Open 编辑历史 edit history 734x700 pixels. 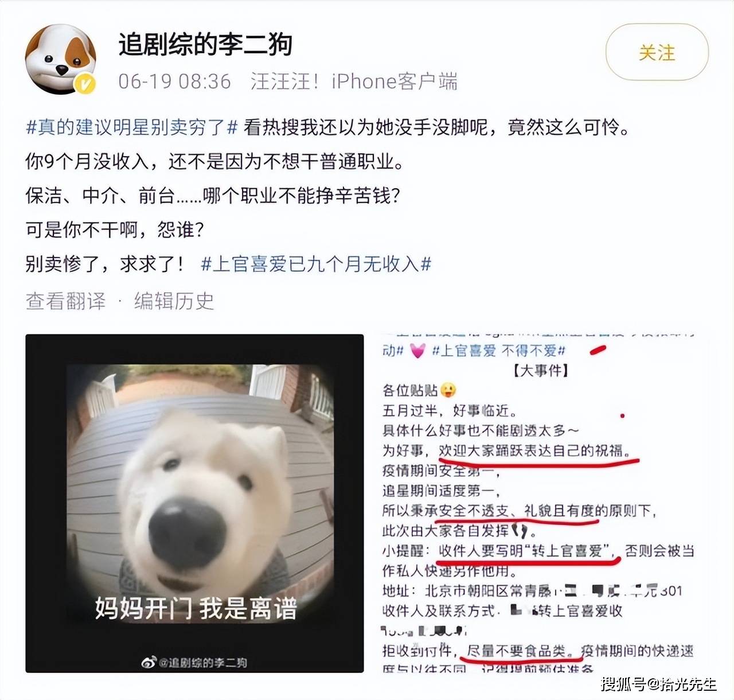click(x=174, y=301)
